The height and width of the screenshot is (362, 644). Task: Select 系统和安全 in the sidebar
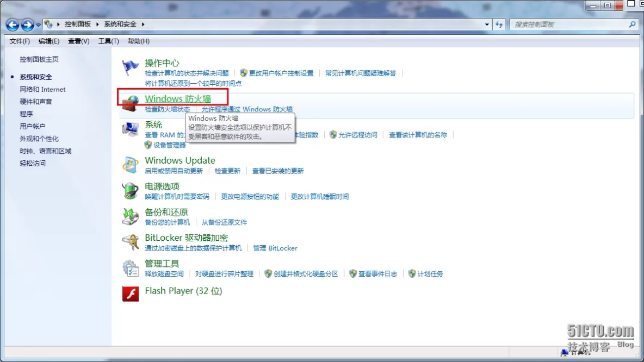click(x=36, y=77)
